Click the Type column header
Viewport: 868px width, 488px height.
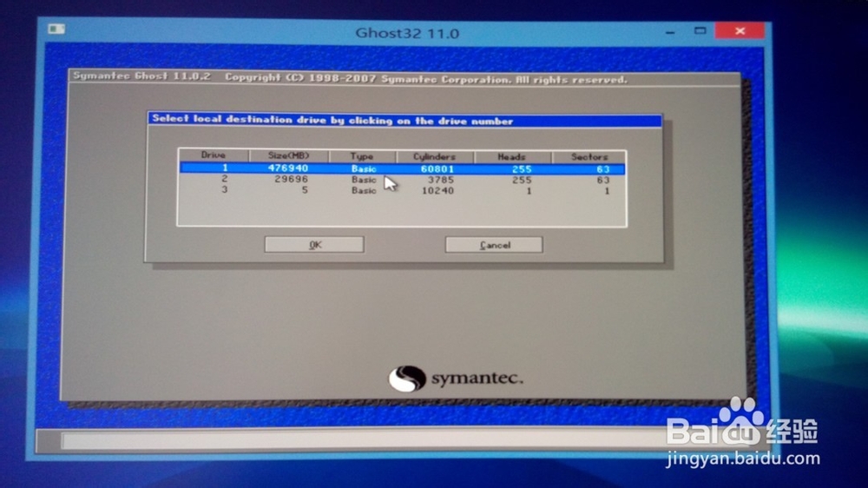pyautogui.click(x=362, y=156)
